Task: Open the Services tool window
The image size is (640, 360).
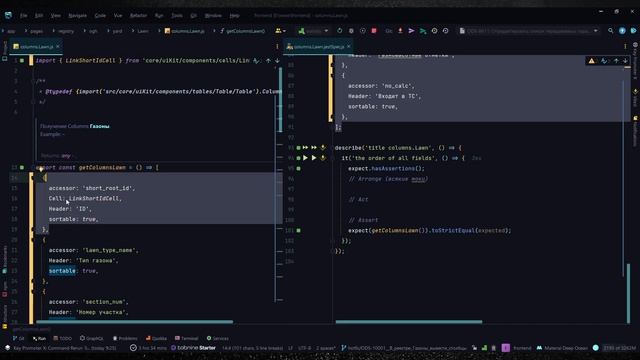Action: tap(218, 338)
